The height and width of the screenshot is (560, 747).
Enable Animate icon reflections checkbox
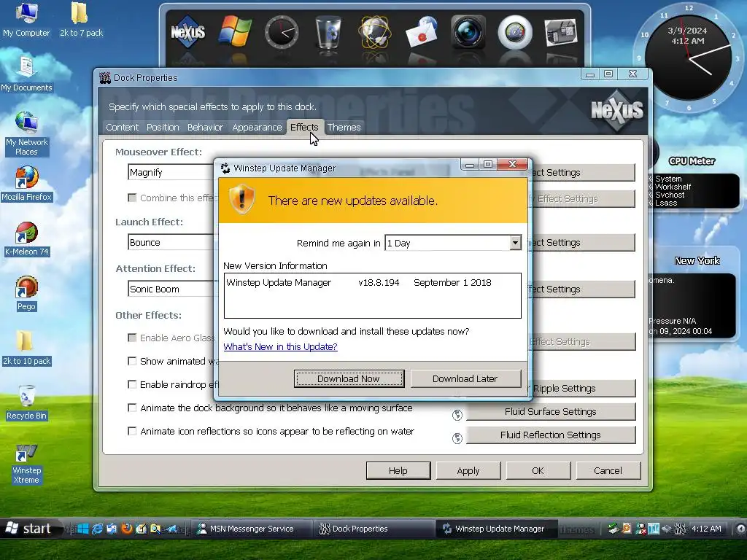[133, 431]
